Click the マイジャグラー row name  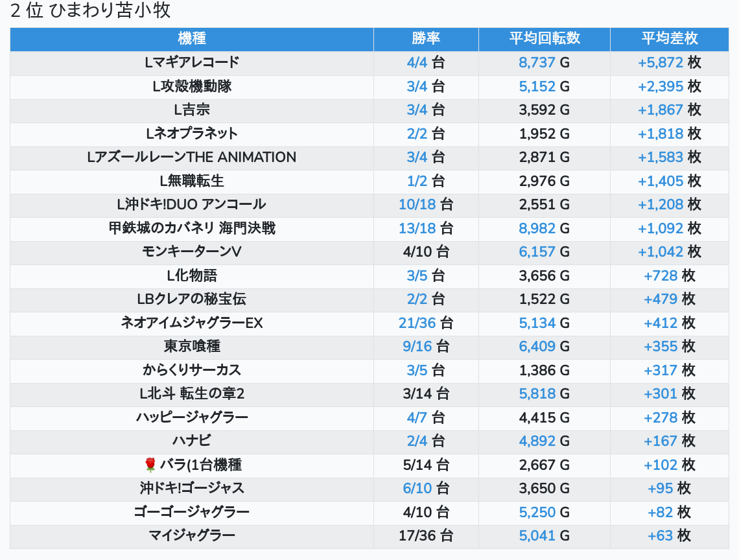(191, 535)
